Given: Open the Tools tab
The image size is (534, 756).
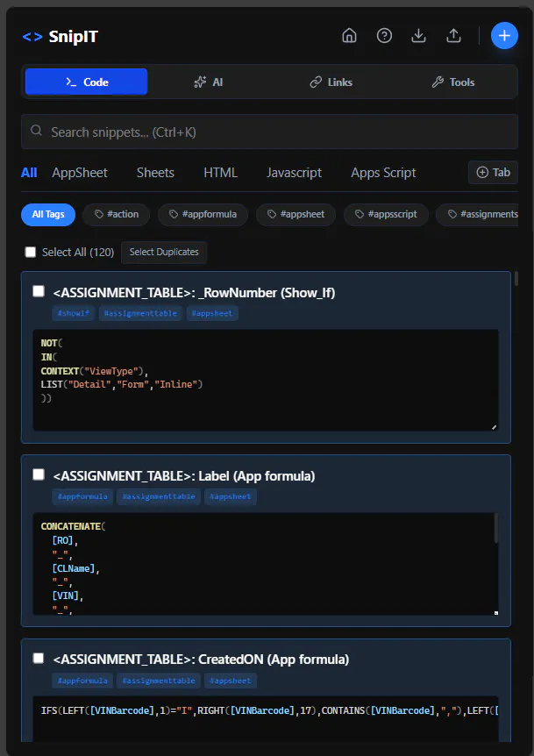Looking at the screenshot, I should click(453, 82).
